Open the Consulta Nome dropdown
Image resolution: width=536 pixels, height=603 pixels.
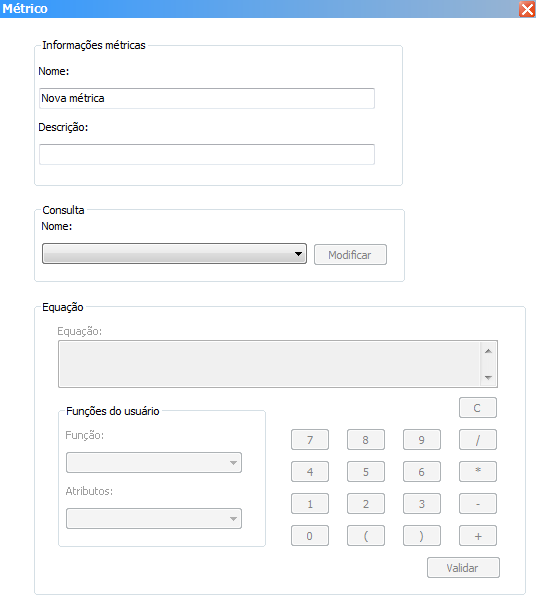coord(174,253)
